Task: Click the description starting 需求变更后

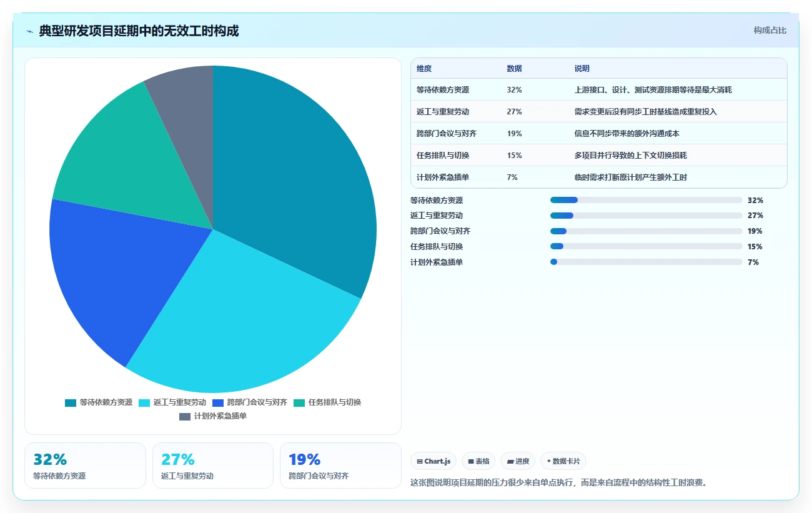Action: 646,112
